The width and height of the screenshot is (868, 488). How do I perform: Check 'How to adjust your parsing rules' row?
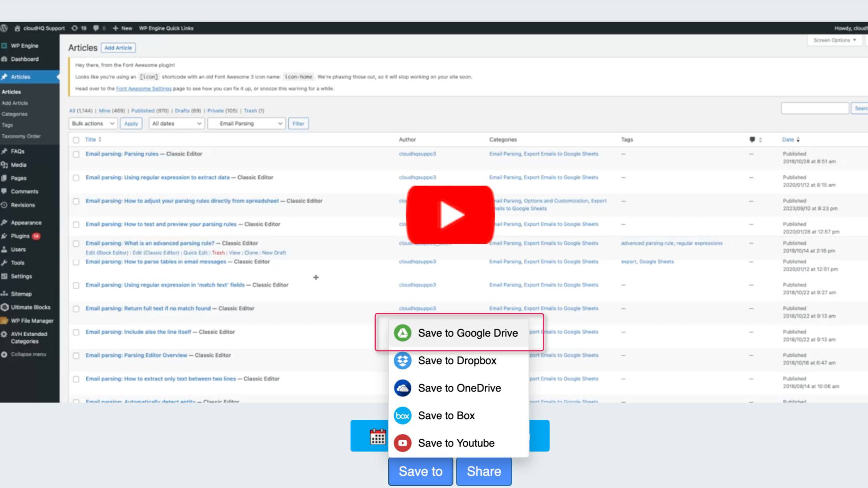76,201
